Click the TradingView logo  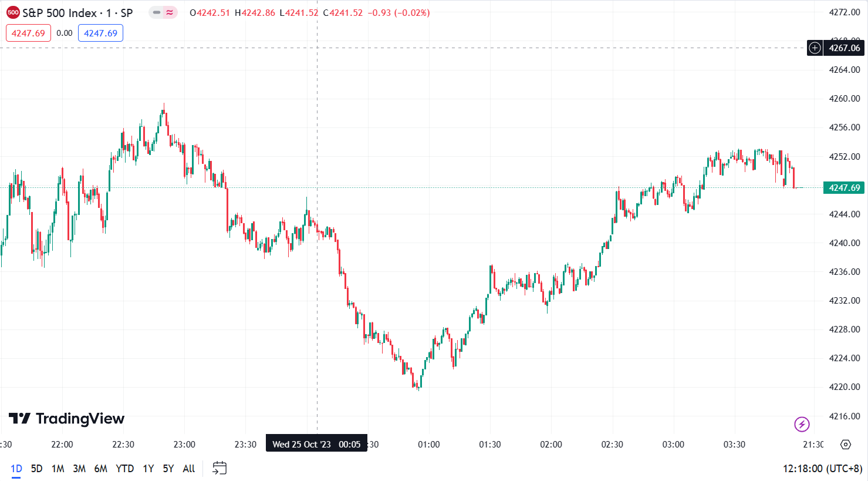tap(66, 419)
